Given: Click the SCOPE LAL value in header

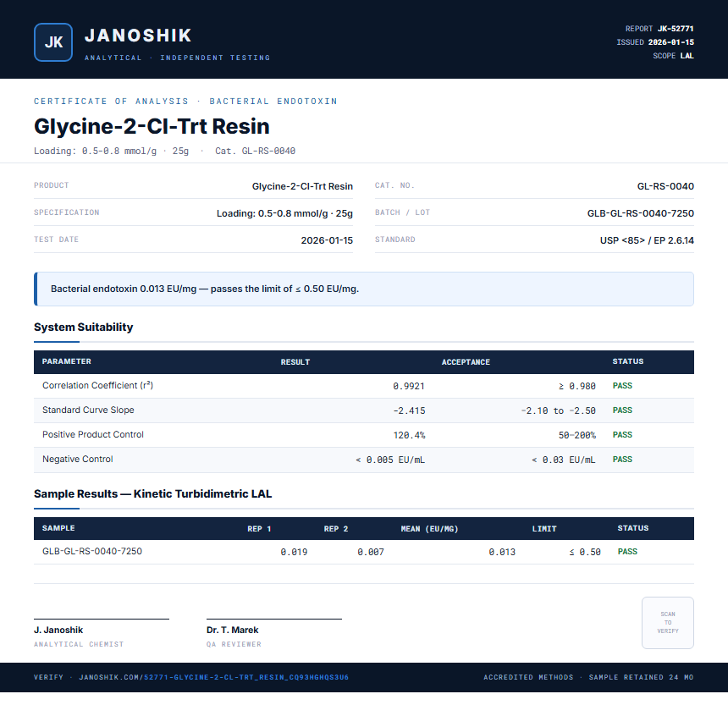Looking at the screenshot, I should click(687, 56).
